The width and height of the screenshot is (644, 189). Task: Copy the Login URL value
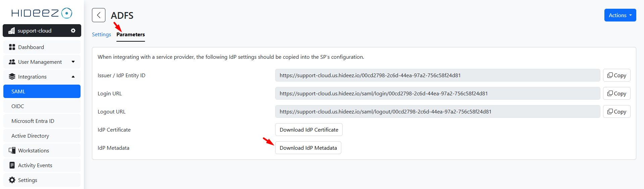[x=616, y=93]
